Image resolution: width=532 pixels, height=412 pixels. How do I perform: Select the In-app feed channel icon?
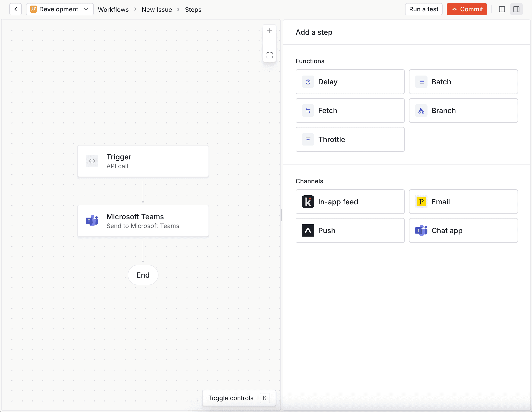pyautogui.click(x=308, y=201)
